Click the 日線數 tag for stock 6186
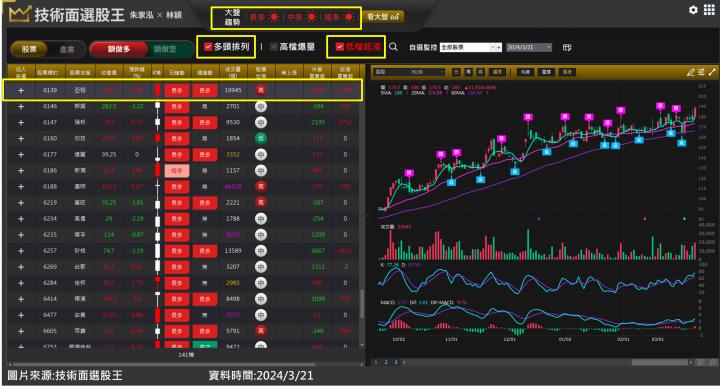 pos(177,171)
